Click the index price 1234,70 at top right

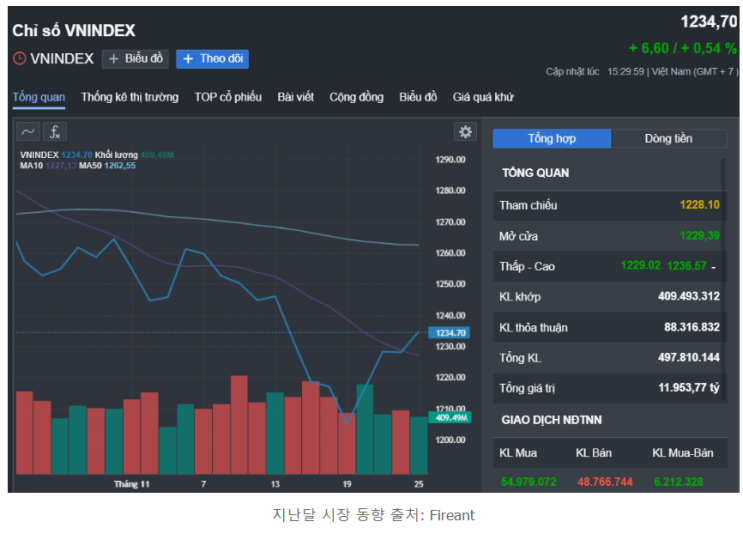coord(709,22)
